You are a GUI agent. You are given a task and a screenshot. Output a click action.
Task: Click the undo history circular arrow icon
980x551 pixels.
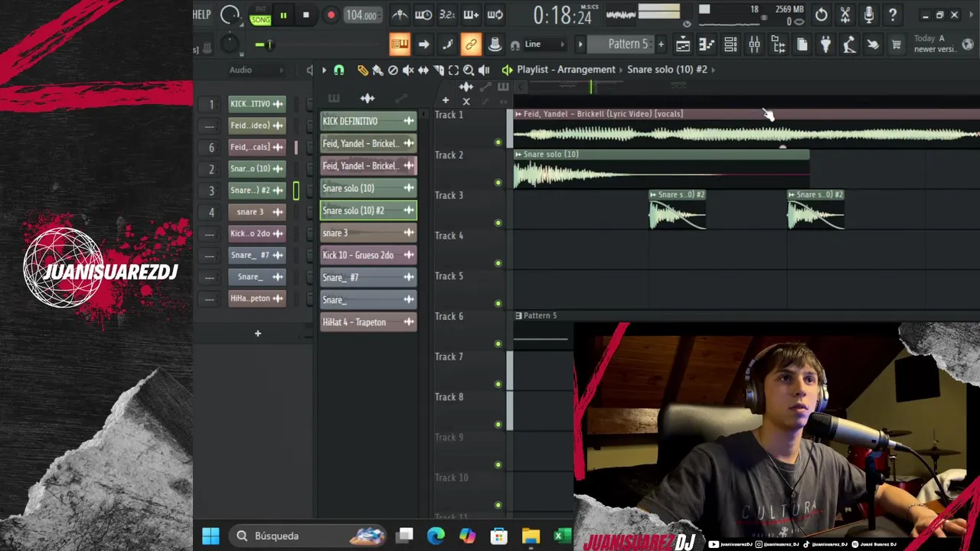tap(821, 15)
